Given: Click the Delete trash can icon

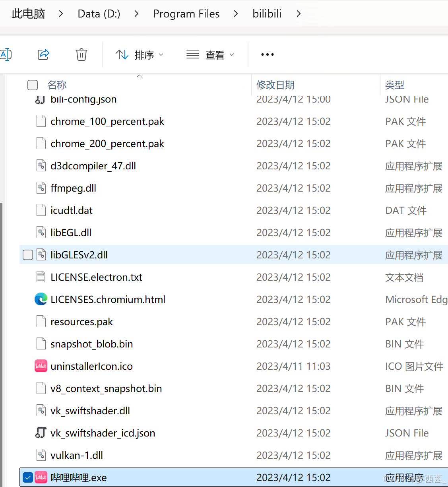Looking at the screenshot, I should [81, 54].
